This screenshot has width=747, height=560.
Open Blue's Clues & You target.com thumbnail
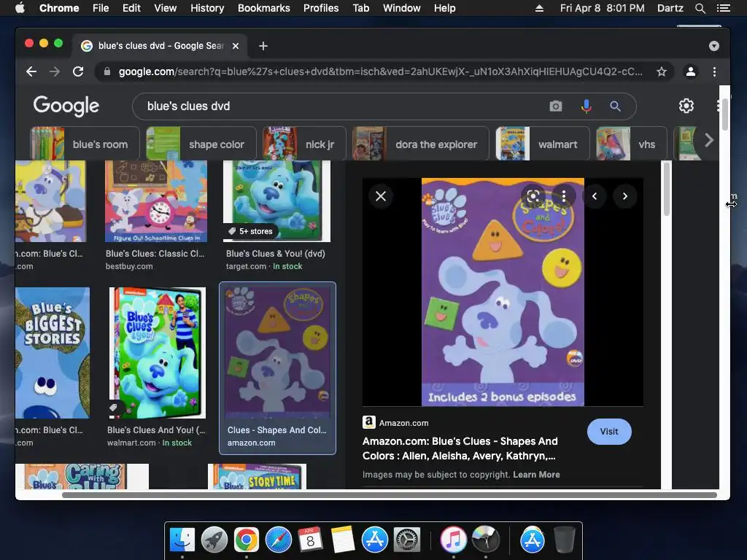point(276,201)
